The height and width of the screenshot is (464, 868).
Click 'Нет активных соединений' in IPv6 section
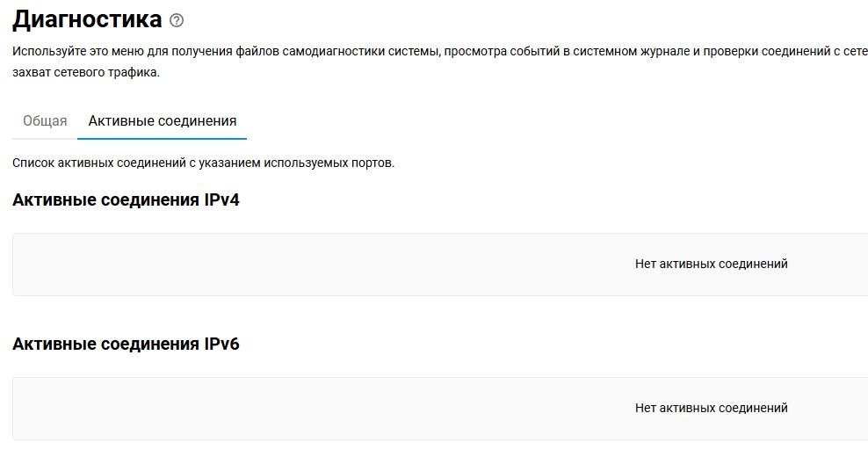click(711, 408)
